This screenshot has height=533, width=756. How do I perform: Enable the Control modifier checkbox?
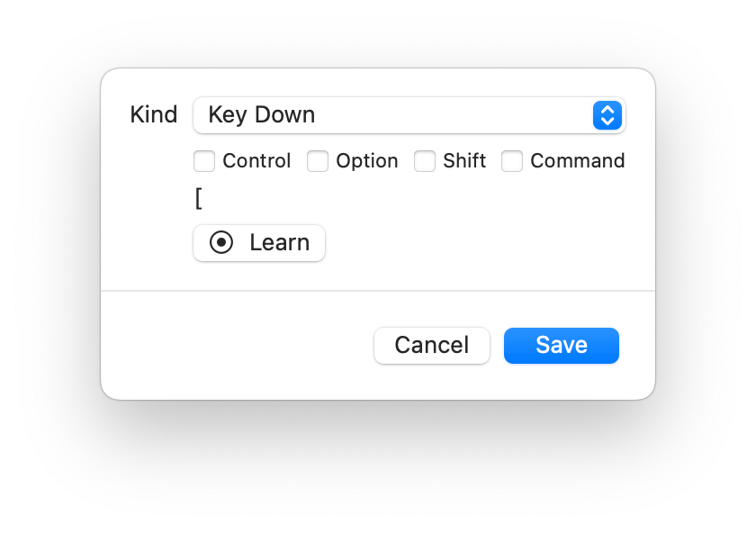[204, 161]
